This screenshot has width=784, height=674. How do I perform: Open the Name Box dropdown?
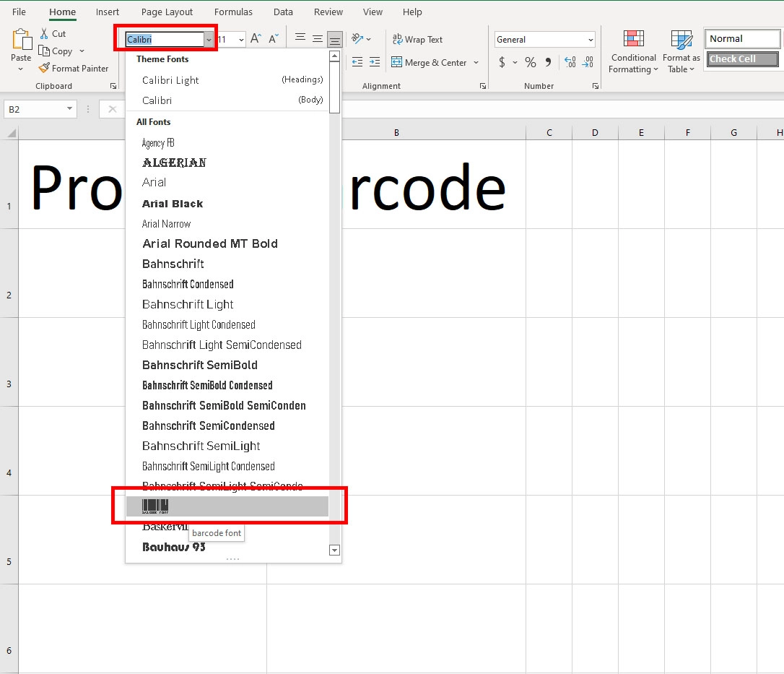[68, 108]
